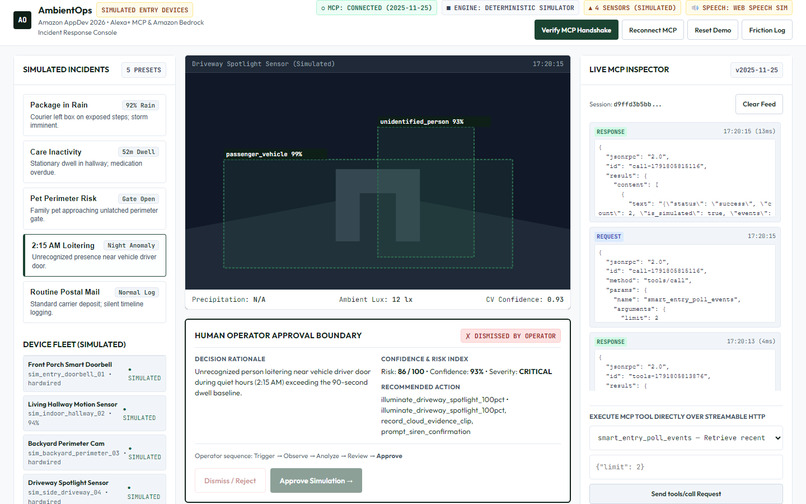The image size is (806, 504).
Task: Click the Gate Open tag
Action: click(138, 199)
